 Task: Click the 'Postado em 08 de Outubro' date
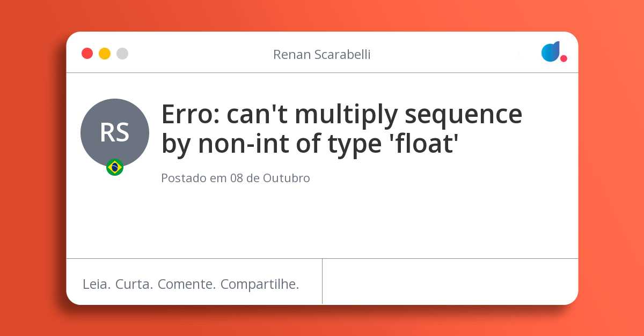click(235, 178)
